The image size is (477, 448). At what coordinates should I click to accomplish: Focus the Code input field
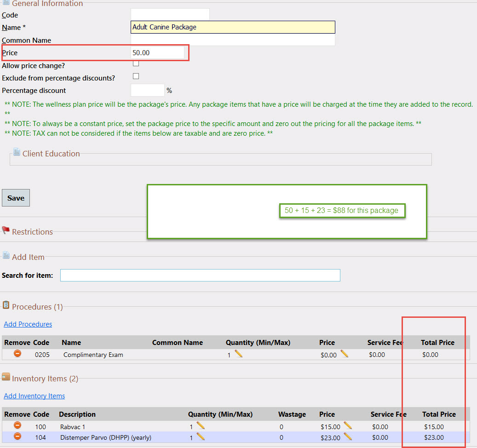click(x=170, y=14)
